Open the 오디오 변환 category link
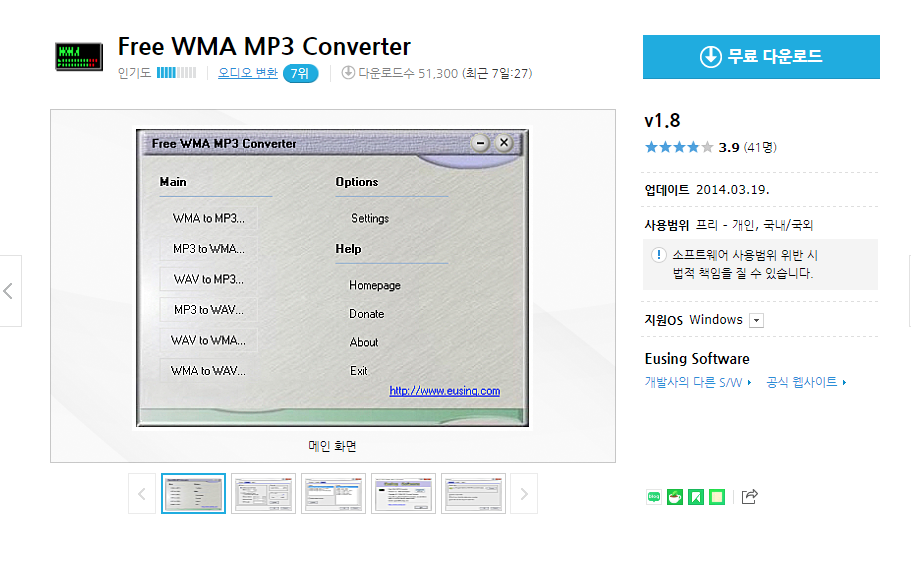This screenshot has width=911, height=564. 248,73
